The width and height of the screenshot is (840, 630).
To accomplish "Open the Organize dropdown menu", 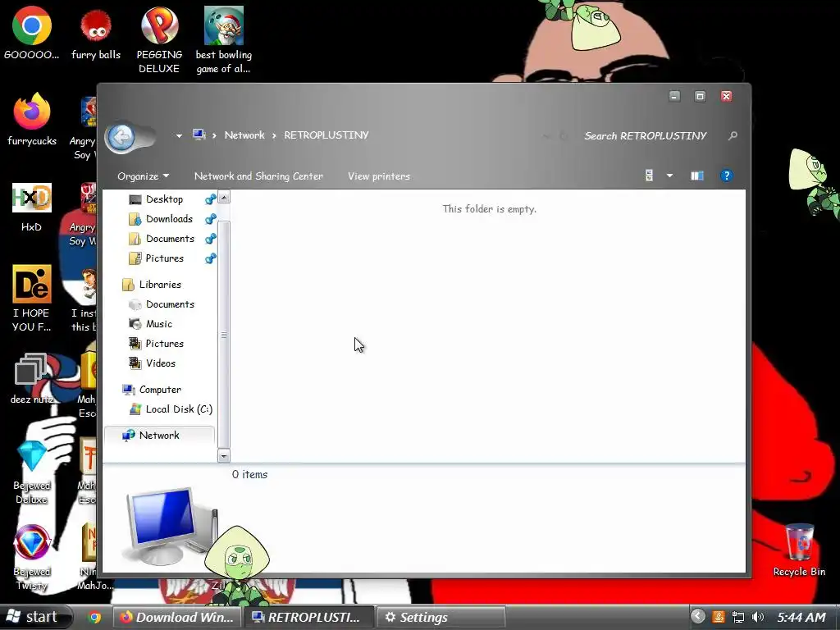I will pos(143,176).
